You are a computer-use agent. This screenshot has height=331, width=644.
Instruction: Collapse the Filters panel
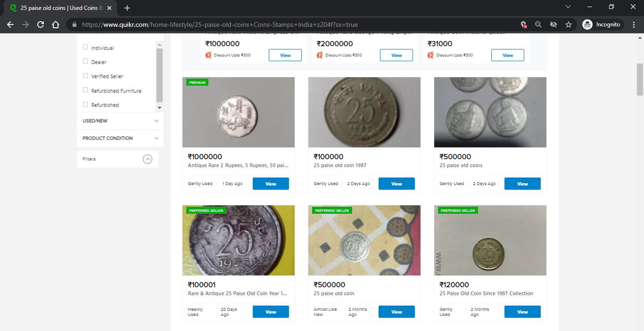[x=149, y=159]
